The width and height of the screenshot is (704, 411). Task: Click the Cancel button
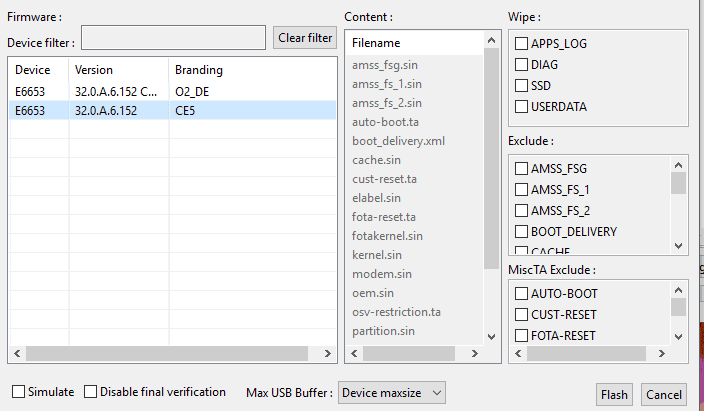pyautogui.click(x=664, y=395)
